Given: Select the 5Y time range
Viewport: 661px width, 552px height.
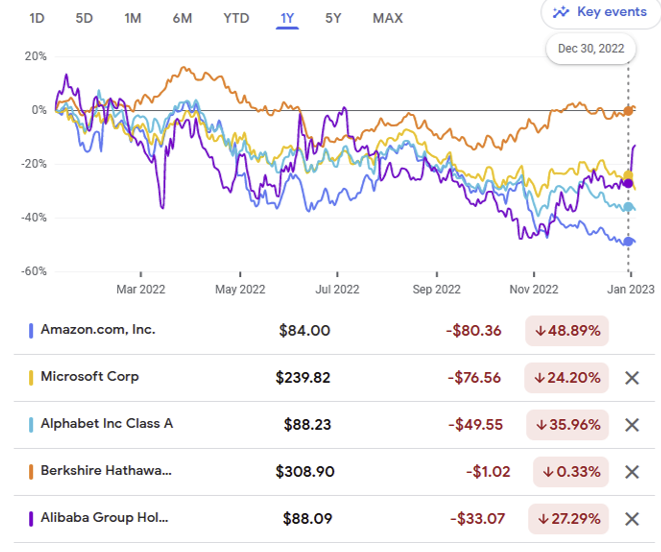Looking at the screenshot, I should (332, 18).
